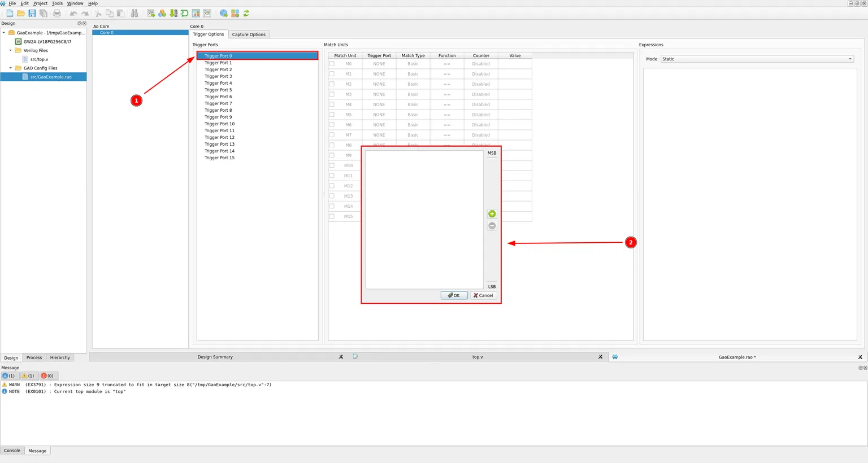The height and width of the screenshot is (463, 868).
Task: Click the binoculars Find icon
Action: click(x=134, y=13)
